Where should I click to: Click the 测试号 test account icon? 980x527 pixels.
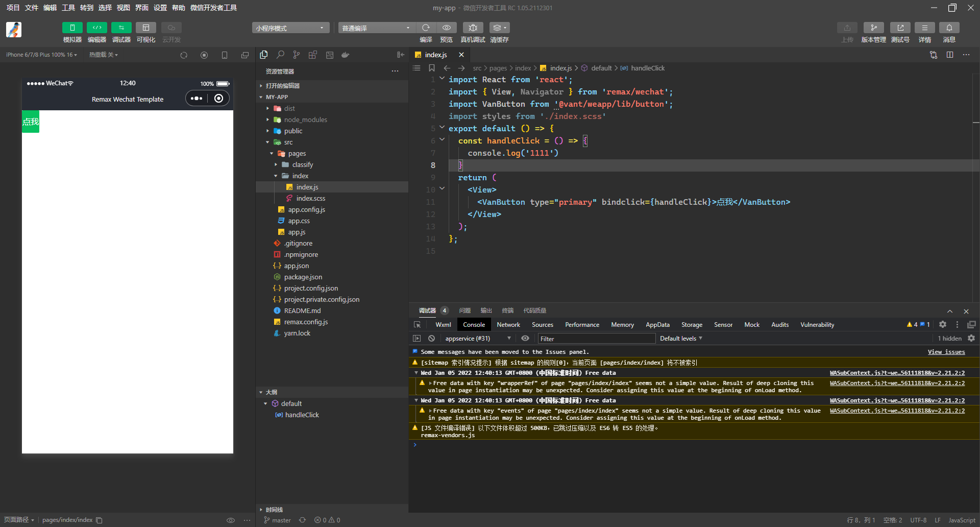tap(900, 28)
